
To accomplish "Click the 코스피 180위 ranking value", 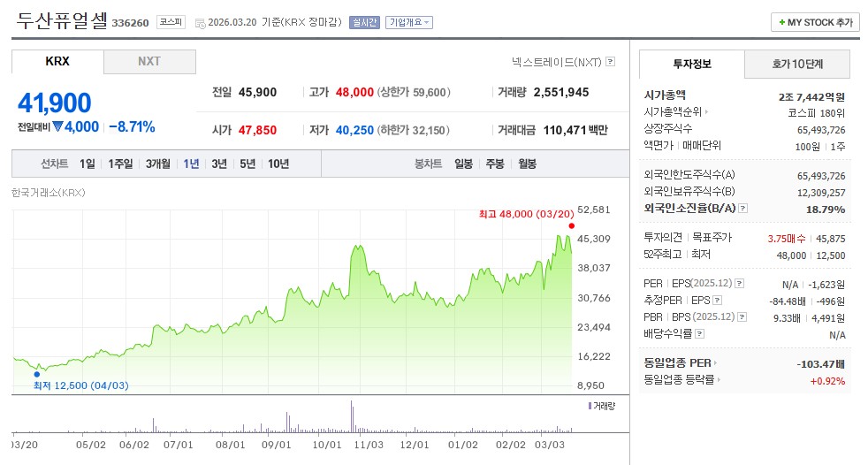I will point(817,113).
